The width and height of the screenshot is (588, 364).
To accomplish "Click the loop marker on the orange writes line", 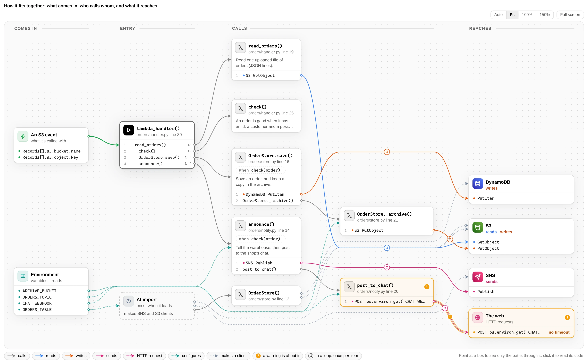I will [x=387, y=152].
